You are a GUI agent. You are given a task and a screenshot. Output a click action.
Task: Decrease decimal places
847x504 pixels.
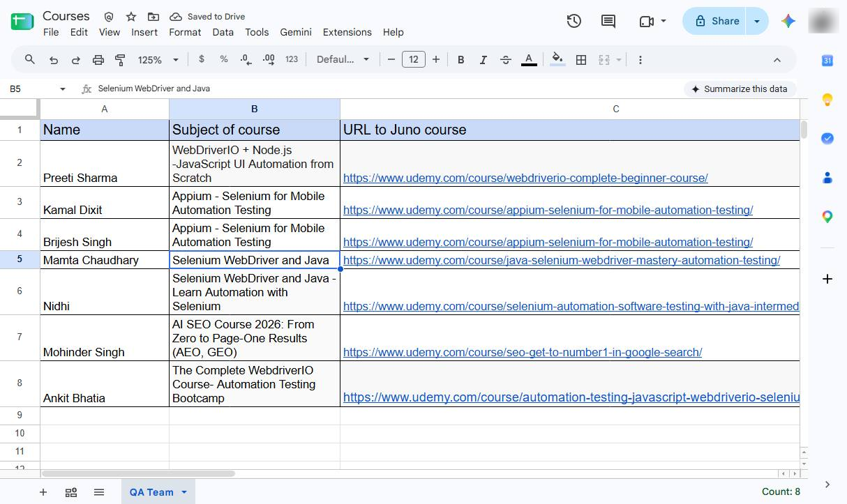(246, 60)
